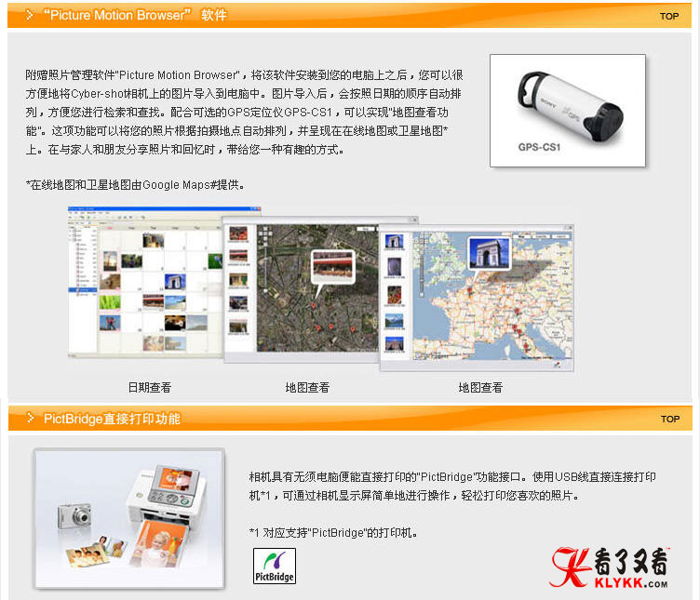Click the PictBridge logo icon
Viewport: 700px width, 600px height.
pyautogui.click(x=274, y=567)
